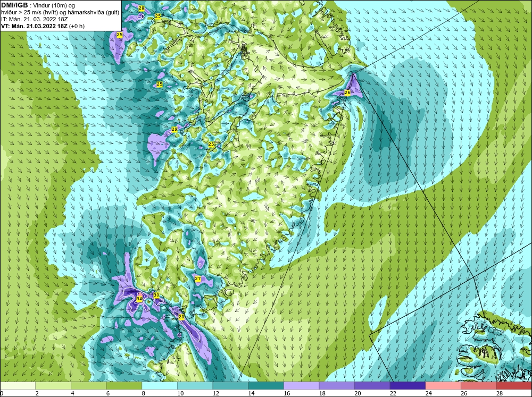The width and height of the screenshot is (532, 397).
Task: Click scale tick number 6
Action: click(108, 393)
